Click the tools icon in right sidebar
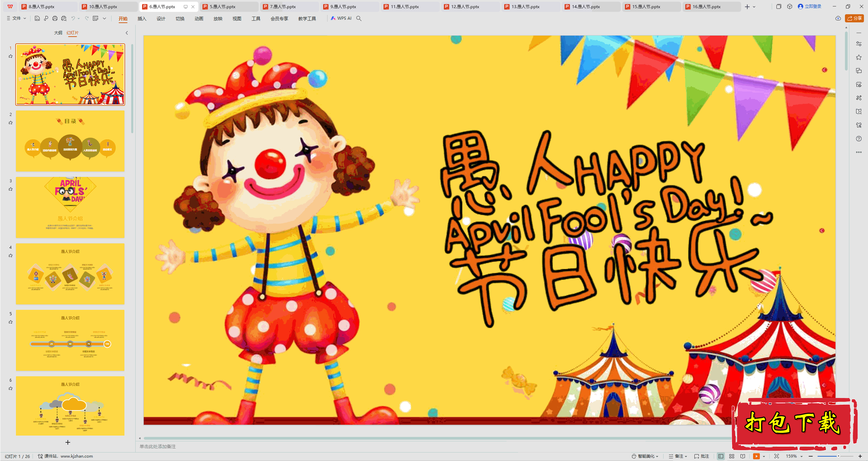 coord(859,98)
